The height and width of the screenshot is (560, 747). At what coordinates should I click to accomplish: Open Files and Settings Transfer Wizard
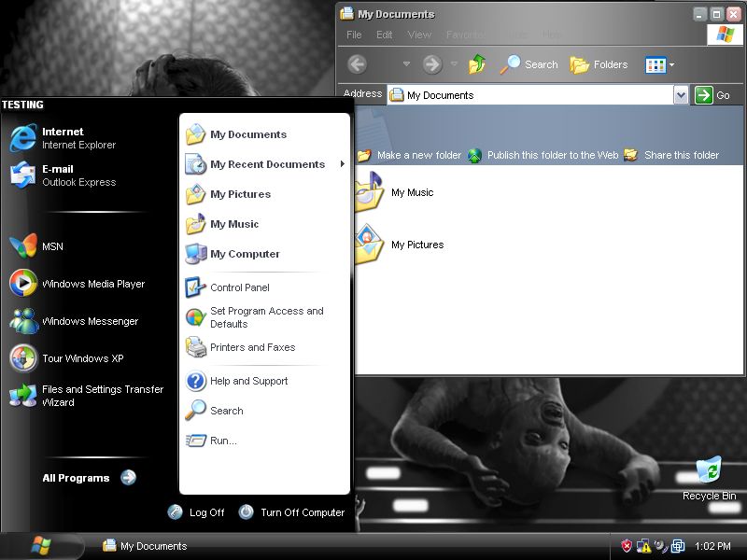pos(87,396)
